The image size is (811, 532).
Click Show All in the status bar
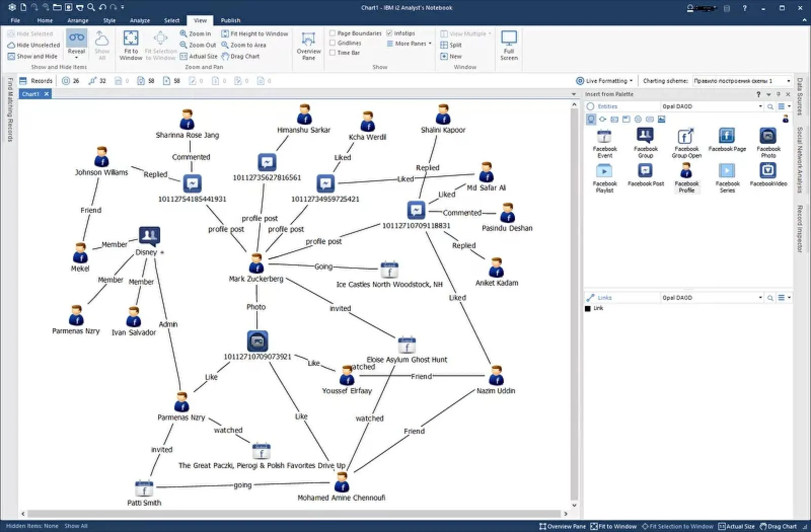[75, 526]
